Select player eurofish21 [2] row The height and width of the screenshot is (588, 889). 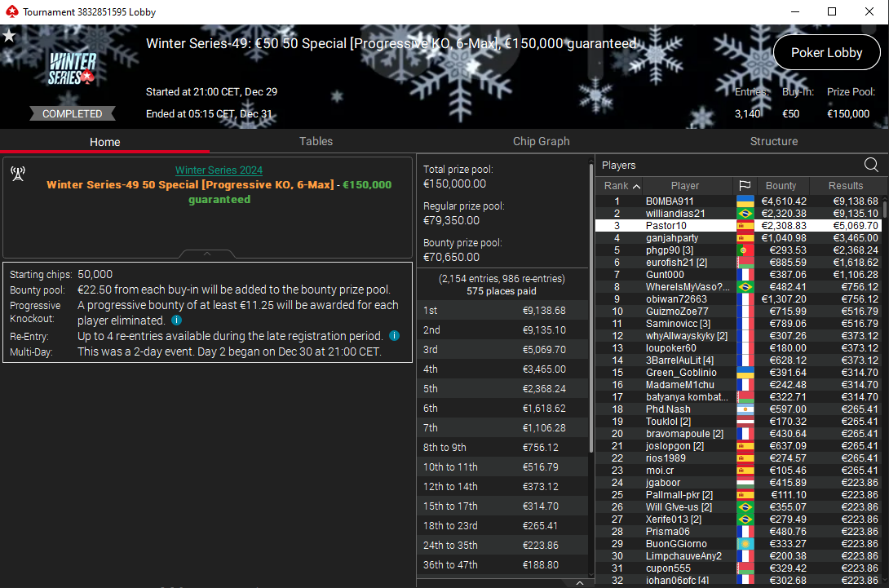[x=738, y=263]
